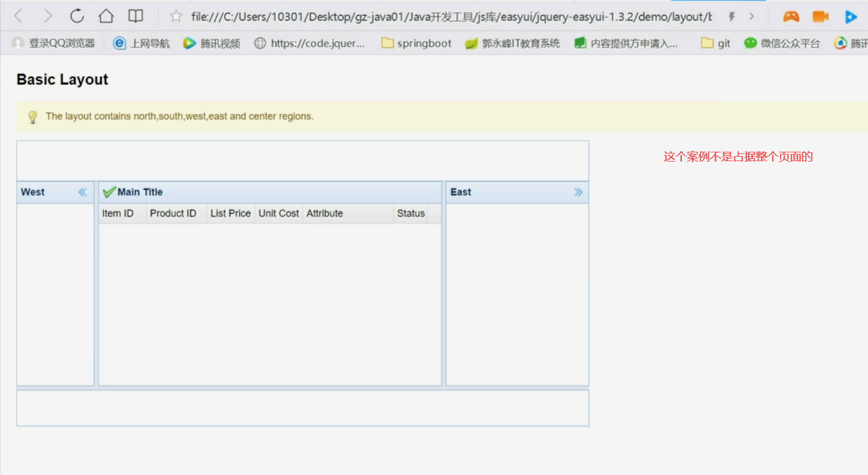868x475 pixels.
Task: Open reading mode book icon
Action: (x=135, y=16)
